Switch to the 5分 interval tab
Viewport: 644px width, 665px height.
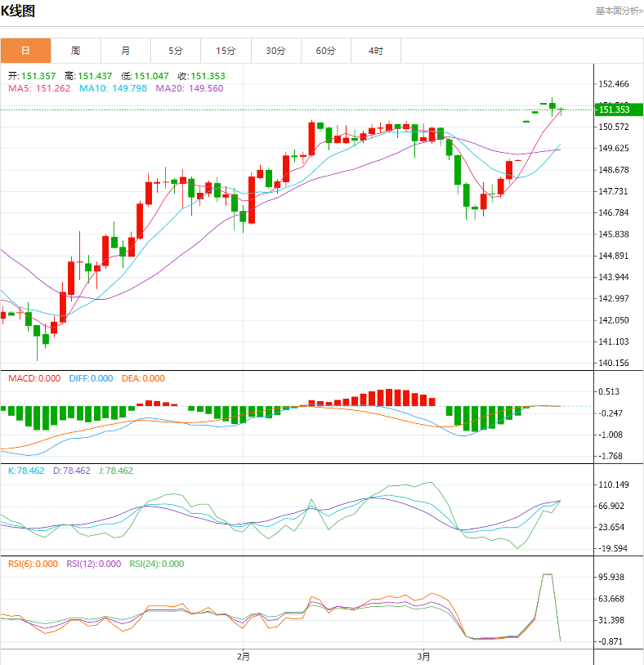click(176, 51)
